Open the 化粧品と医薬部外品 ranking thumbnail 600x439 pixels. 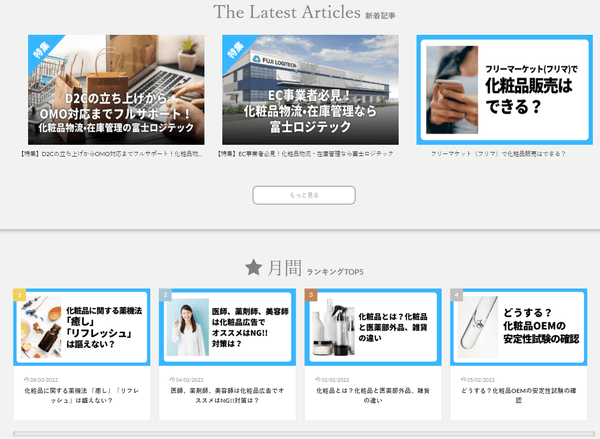click(373, 329)
